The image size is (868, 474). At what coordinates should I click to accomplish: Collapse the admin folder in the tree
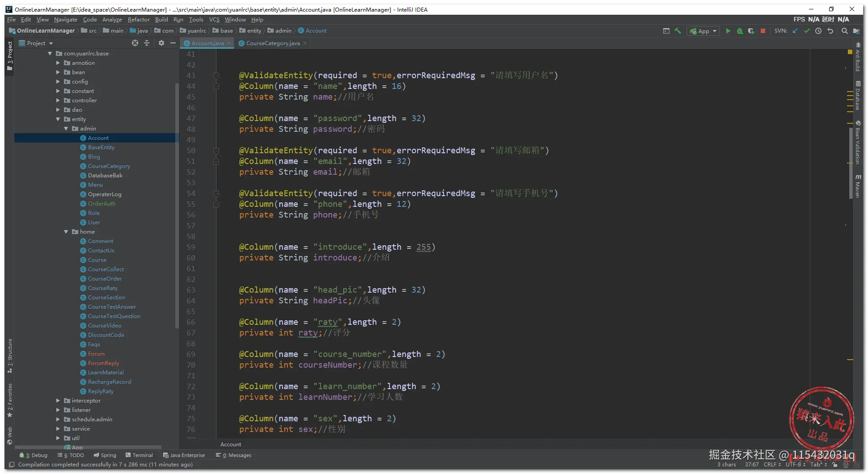tap(66, 129)
